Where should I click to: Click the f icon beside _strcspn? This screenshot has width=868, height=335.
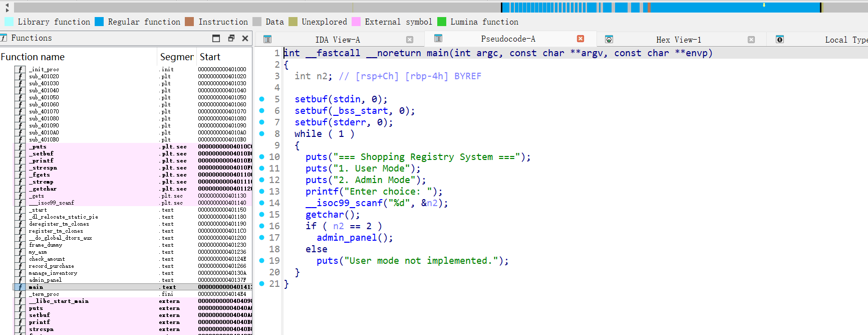tap(20, 167)
